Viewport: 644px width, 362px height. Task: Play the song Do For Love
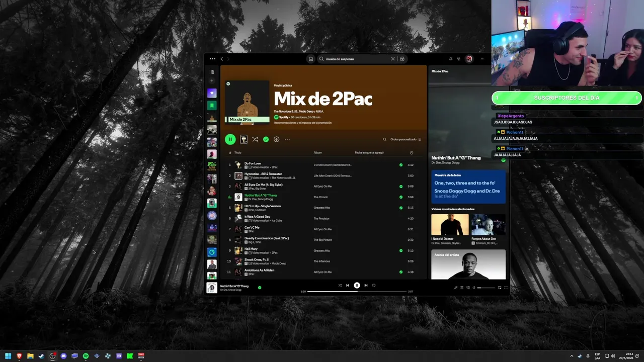pos(253,163)
